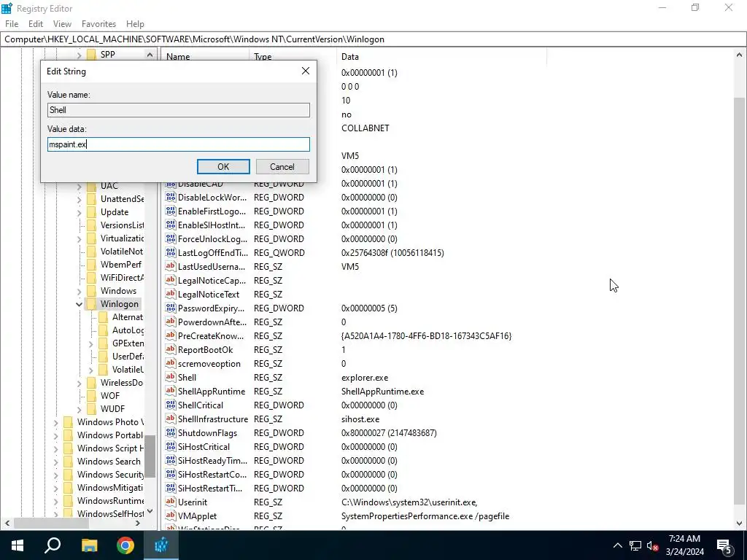Viewport: 747px width, 560px height.
Task: Expand the Windows tree node
Action: (x=79, y=291)
